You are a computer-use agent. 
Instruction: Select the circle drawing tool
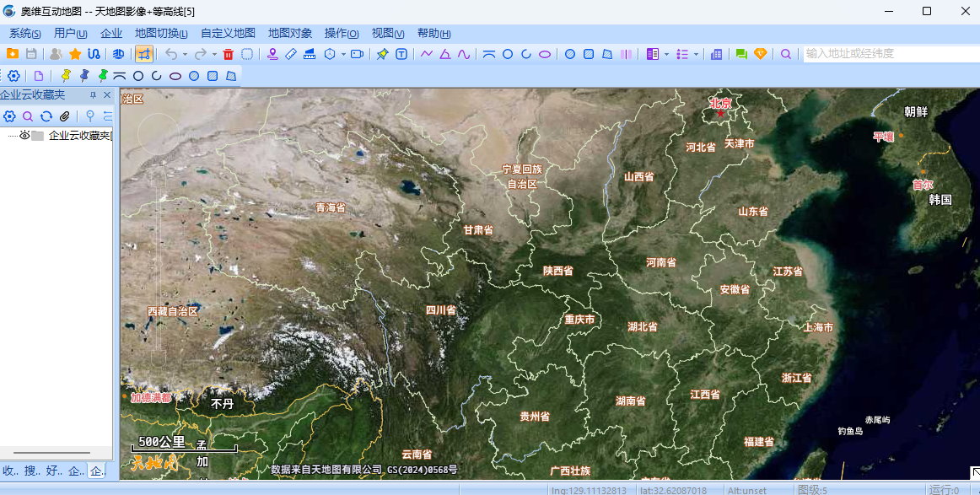click(508, 53)
